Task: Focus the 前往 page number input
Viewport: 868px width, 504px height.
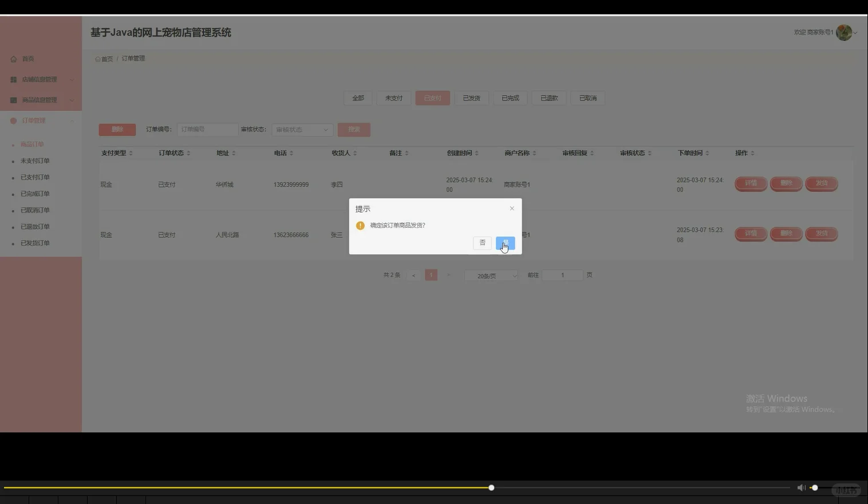Action: [x=563, y=275]
